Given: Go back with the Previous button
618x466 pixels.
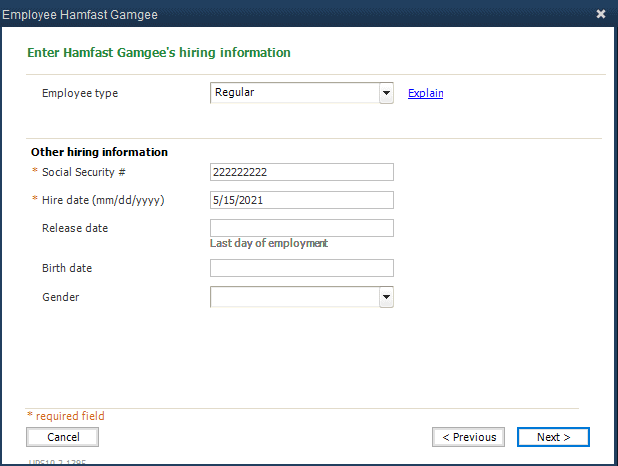Looking at the screenshot, I should tap(468, 437).
